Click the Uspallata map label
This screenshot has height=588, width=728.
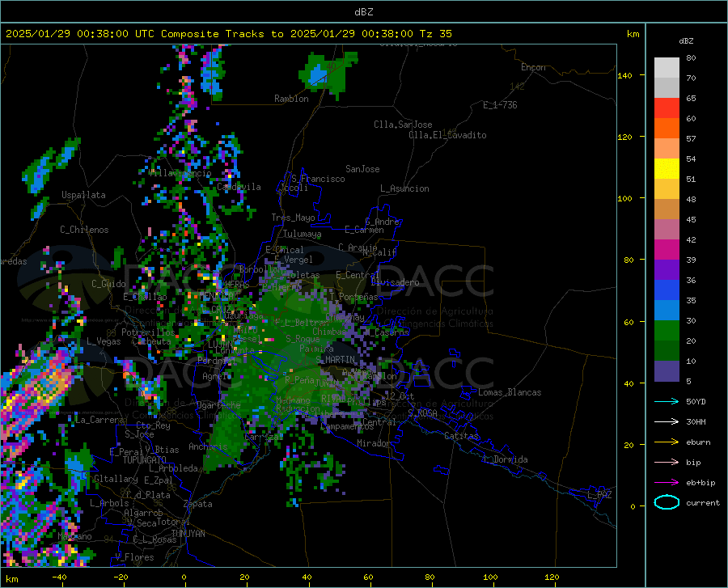[83, 195]
